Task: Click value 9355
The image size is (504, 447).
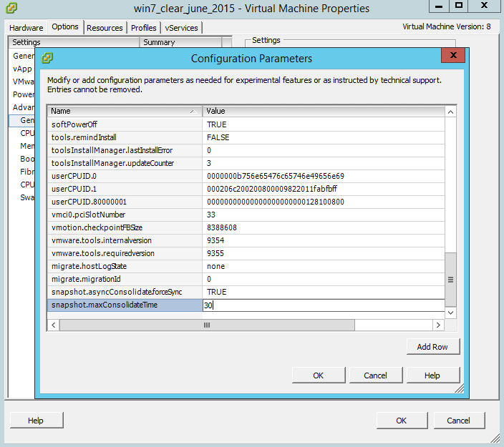Action: (x=215, y=253)
